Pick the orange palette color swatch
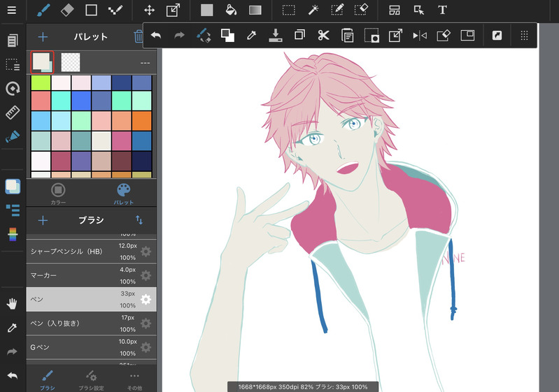Viewport: 559px width, 392px height. (141, 122)
